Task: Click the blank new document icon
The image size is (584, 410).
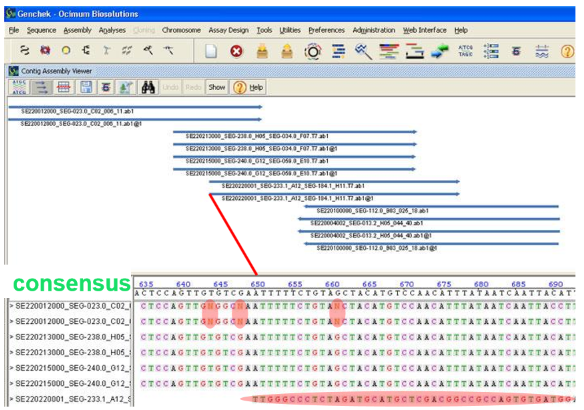Action: click(211, 51)
